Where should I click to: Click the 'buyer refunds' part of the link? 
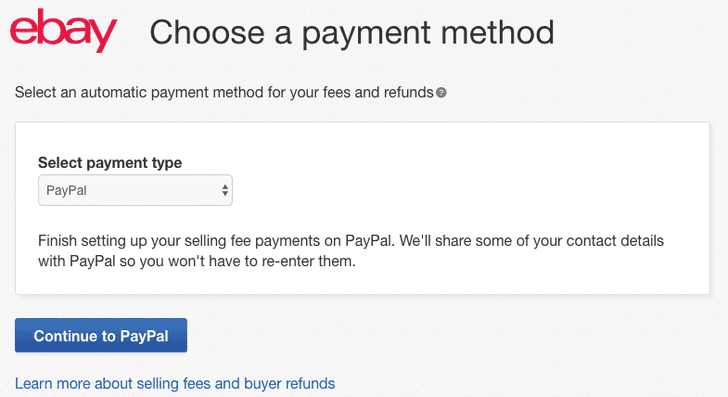(x=290, y=384)
